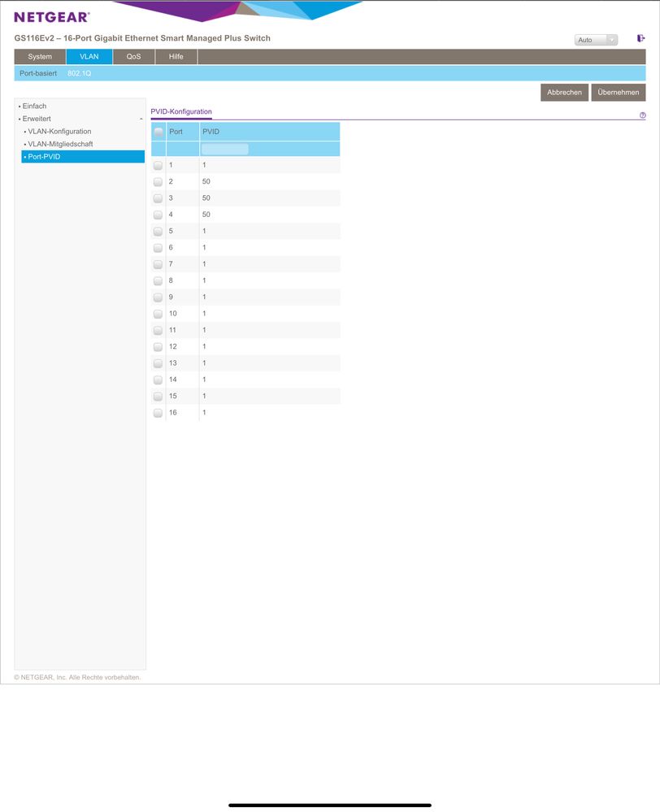Check the box for port 12
This screenshot has height=812, width=660.
click(158, 347)
